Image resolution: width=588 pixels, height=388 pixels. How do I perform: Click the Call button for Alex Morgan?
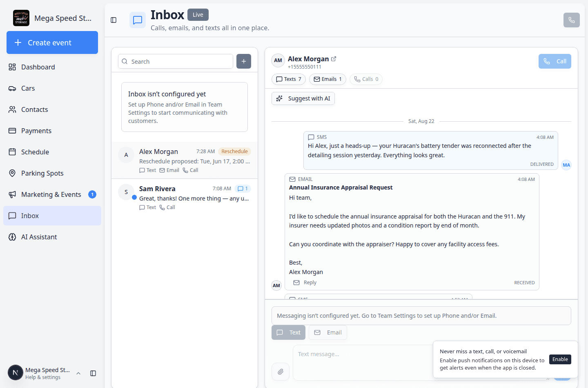[x=555, y=61]
